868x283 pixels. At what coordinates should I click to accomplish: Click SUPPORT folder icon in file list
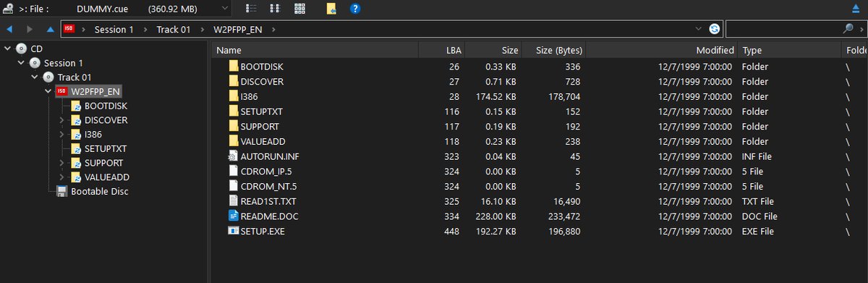(x=233, y=126)
